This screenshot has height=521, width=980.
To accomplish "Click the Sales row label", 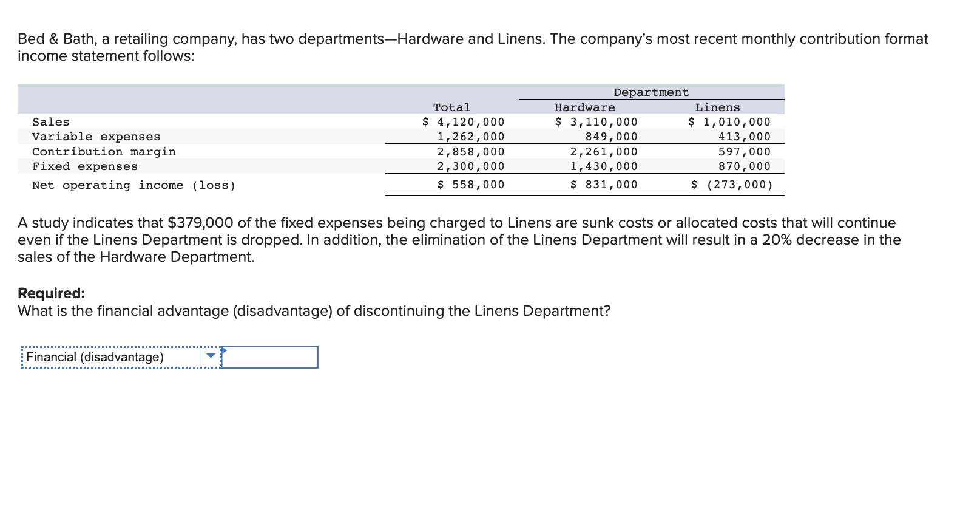I will pos(51,122).
